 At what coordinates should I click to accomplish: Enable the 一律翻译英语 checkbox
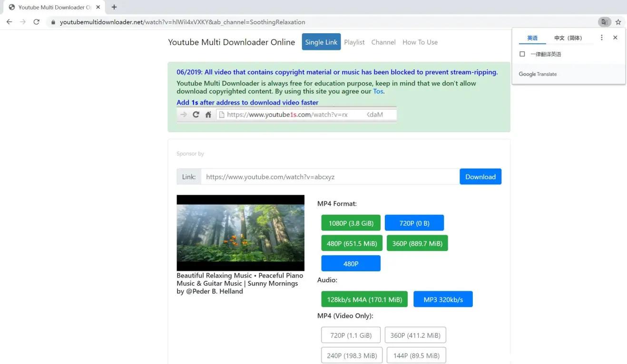(x=522, y=54)
